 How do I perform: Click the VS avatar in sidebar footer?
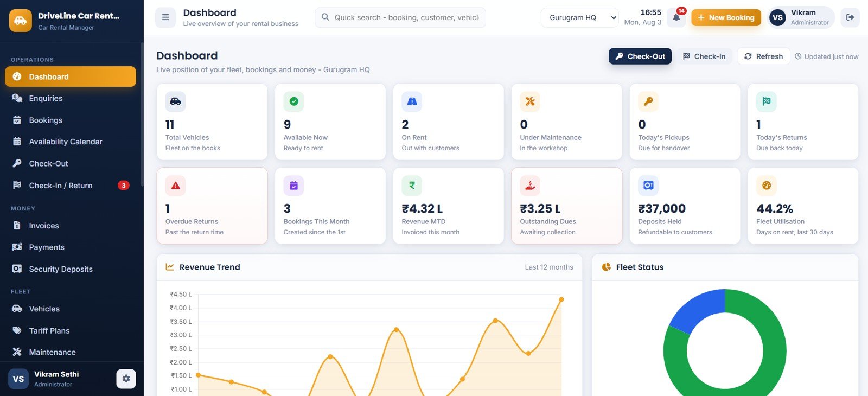(18, 379)
